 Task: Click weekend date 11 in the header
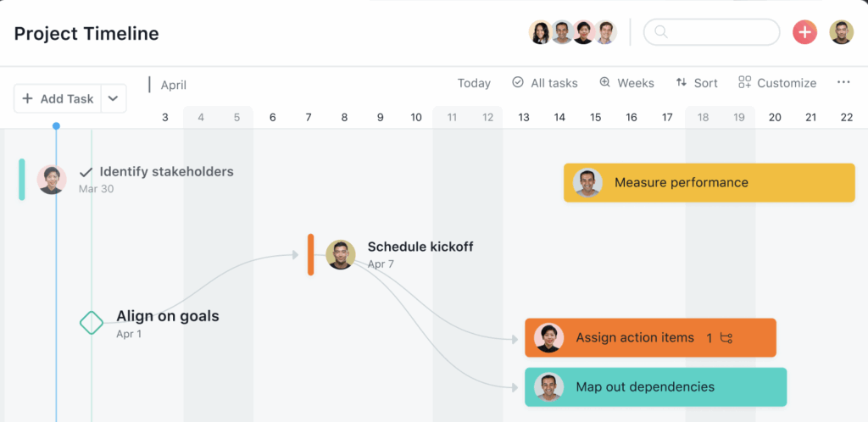(453, 117)
